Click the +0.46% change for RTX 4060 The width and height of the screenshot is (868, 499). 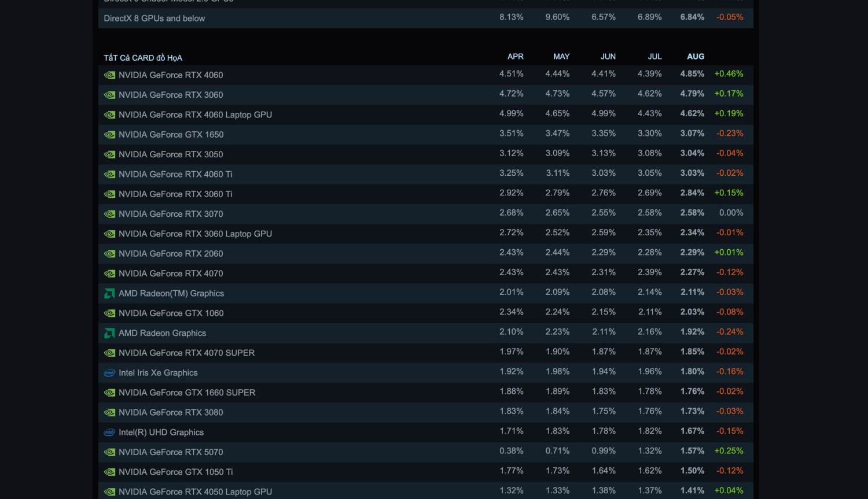pos(729,74)
